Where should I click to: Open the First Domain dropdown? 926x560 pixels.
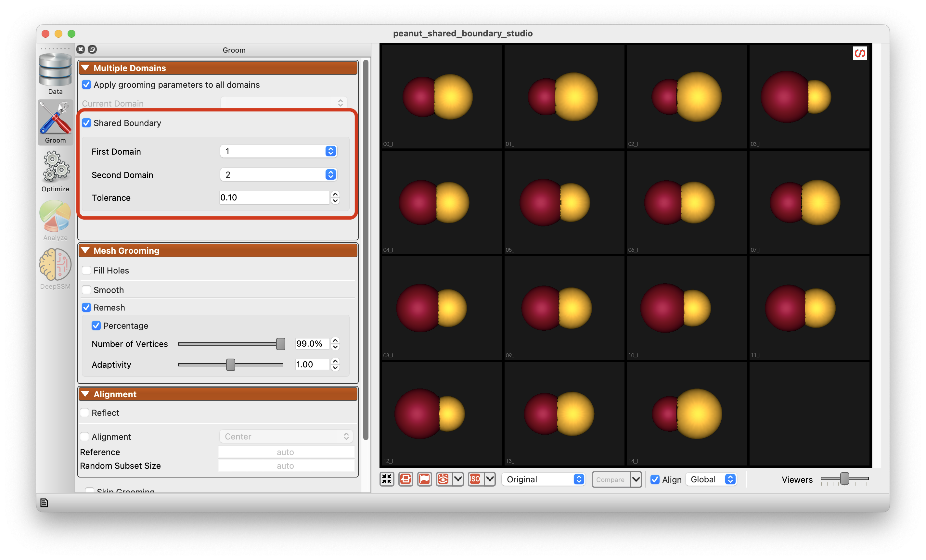pos(278,151)
